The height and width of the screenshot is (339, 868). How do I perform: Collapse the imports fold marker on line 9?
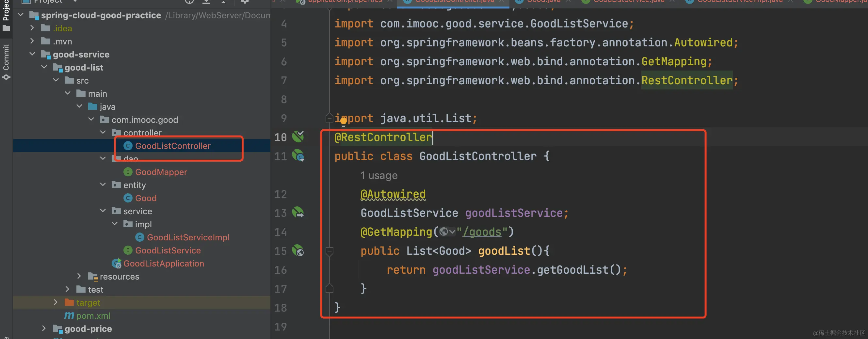click(x=330, y=118)
